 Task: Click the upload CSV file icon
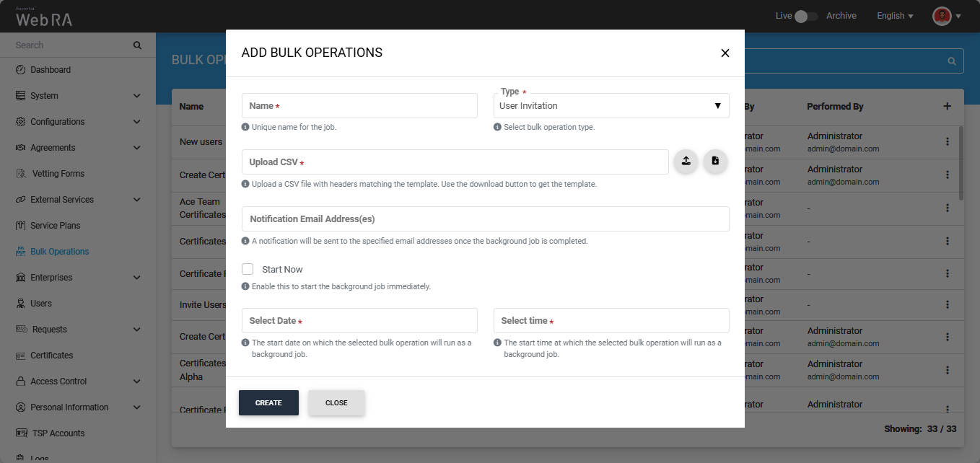click(686, 161)
